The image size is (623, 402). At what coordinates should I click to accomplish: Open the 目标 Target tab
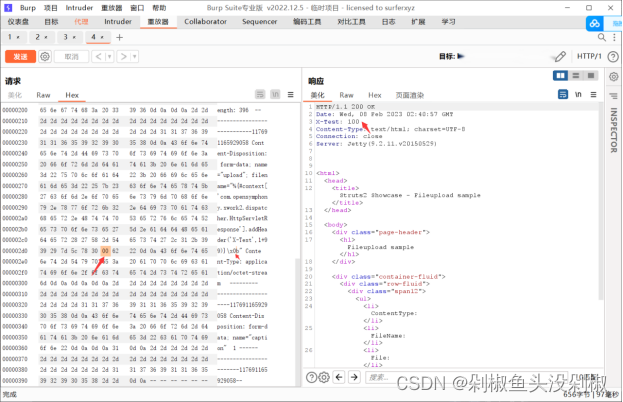click(51, 21)
